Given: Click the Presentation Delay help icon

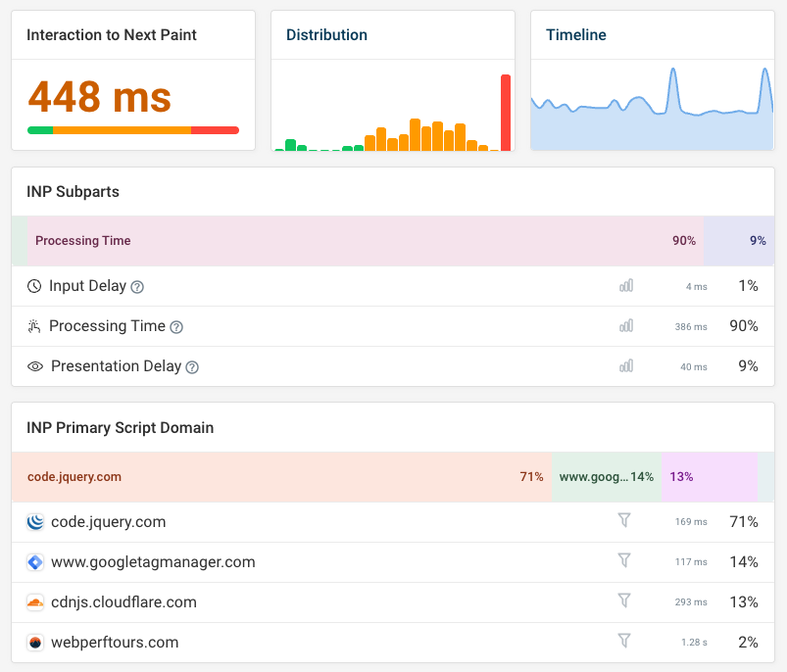Looking at the screenshot, I should click(192, 366).
